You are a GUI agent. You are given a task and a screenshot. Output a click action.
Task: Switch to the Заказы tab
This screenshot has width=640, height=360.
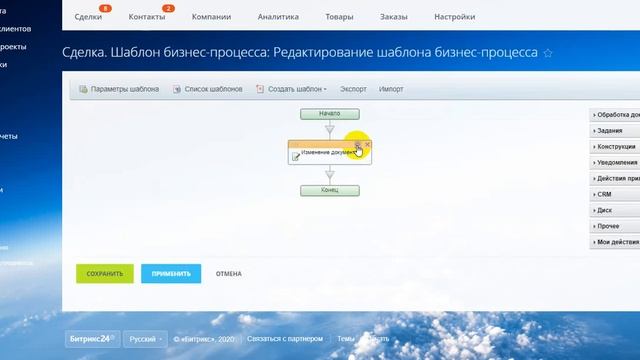tap(394, 17)
